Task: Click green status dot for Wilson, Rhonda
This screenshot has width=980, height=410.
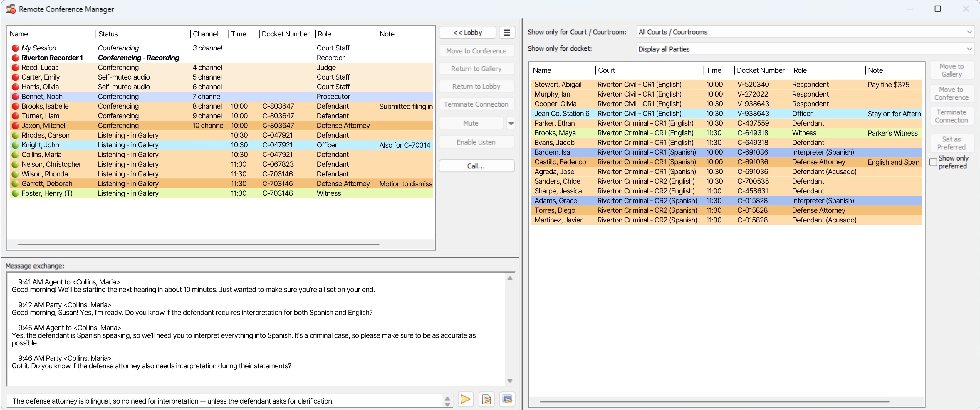Action: [x=15, y=174]
